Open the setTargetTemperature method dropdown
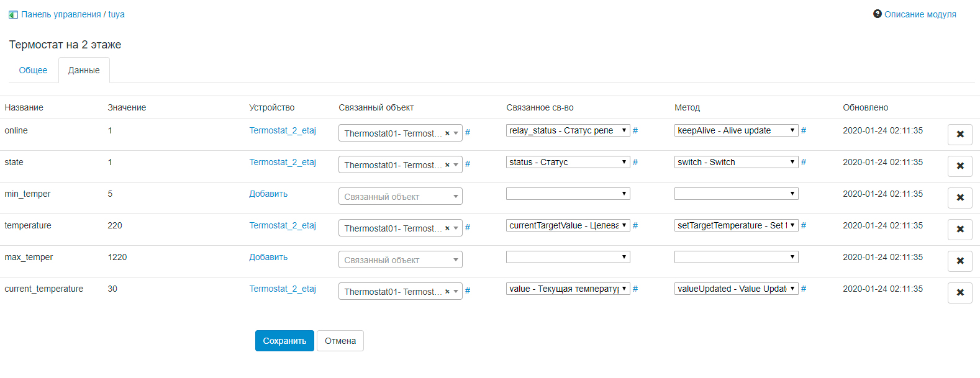The width and height of the screenshot is (980, 378). point(736,225)
